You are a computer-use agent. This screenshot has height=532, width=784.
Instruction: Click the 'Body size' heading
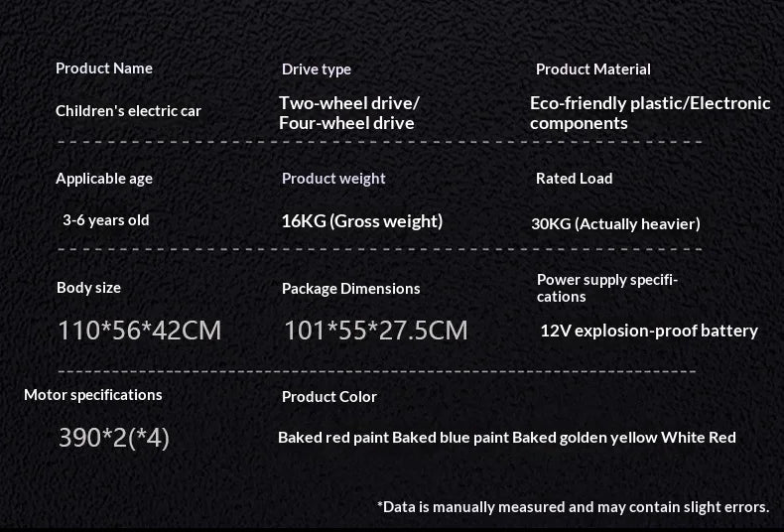click(88, 288)
